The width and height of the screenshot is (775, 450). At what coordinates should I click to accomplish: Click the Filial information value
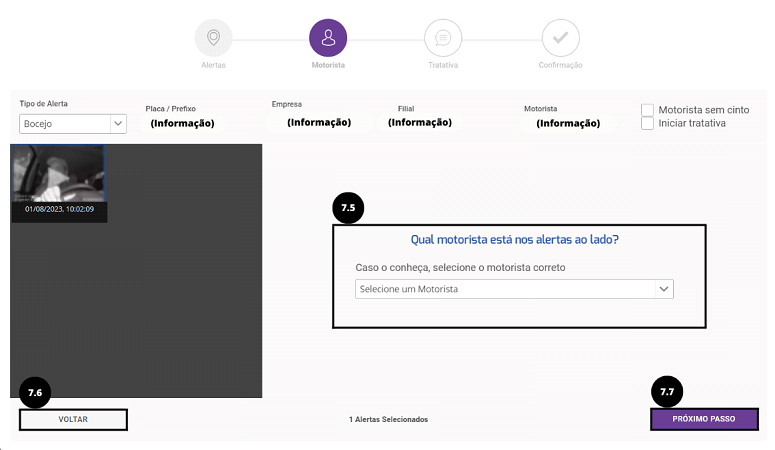(x=420, y=122)
